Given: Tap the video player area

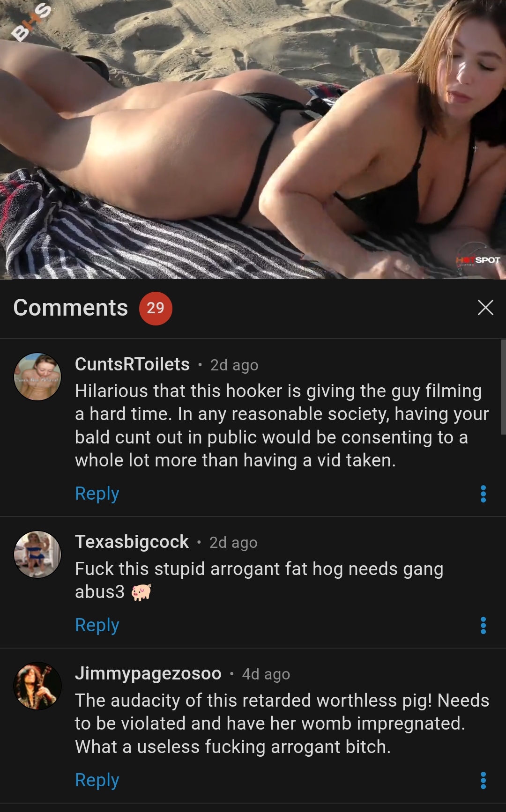Looking at the screenshot, I should click(x=253, y=140).
